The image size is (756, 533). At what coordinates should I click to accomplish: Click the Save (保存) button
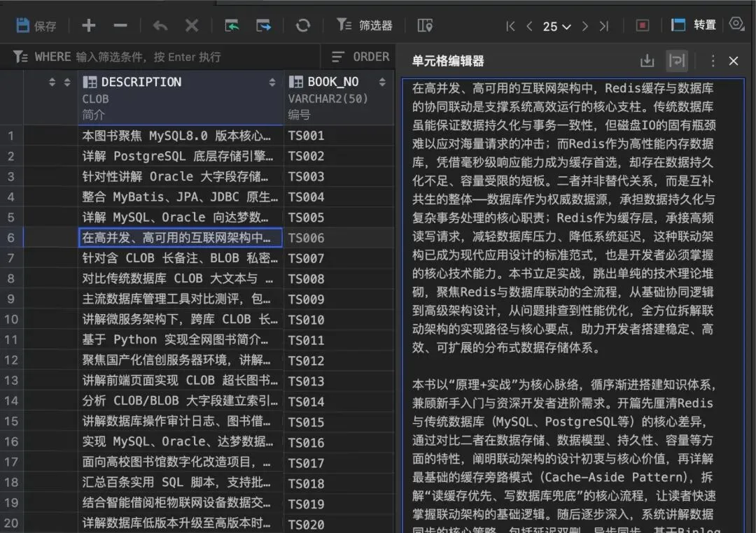(x=36, y=26)
